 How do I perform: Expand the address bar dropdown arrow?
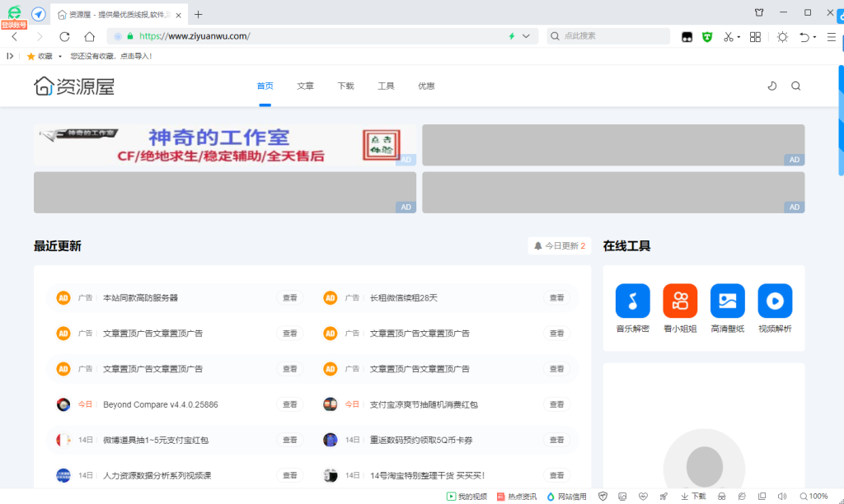point(527,36)
